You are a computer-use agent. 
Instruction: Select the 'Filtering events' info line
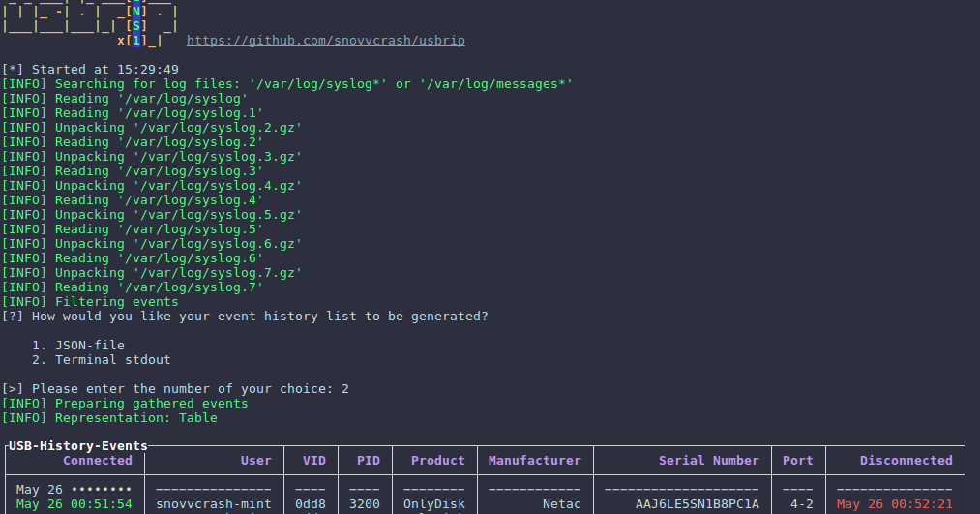(x=90, y=302)
